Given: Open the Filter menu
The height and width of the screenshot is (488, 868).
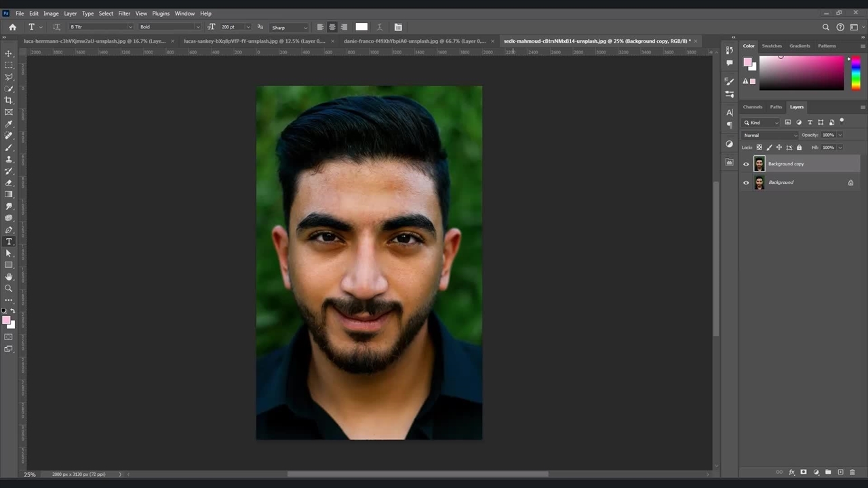Looking at the screenshot, I should point(124,14).
